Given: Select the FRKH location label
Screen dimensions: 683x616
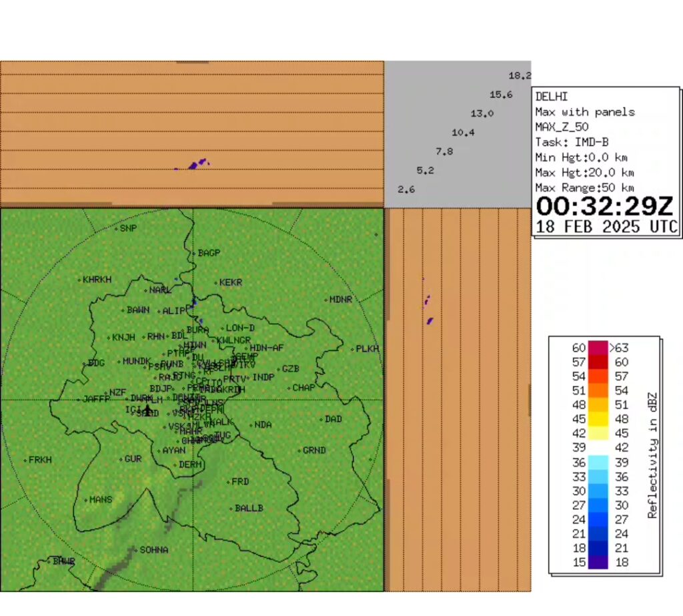Looking at the screenshot, I should click(40, 460).
